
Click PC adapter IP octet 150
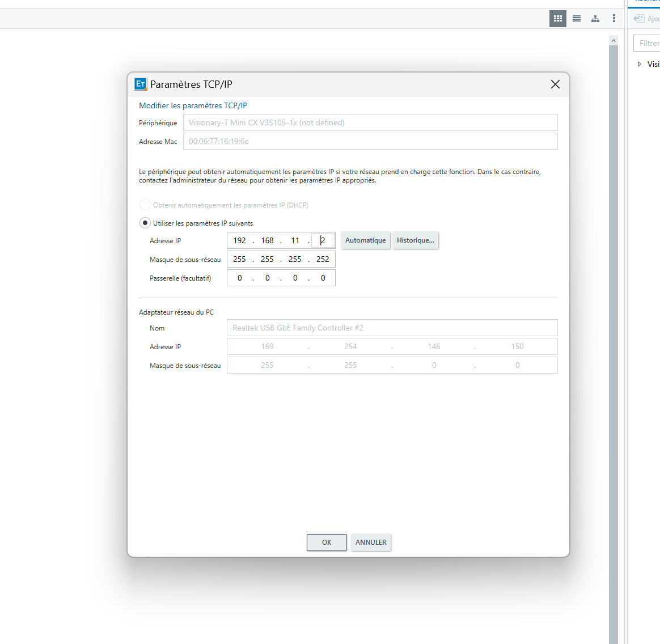517,346
